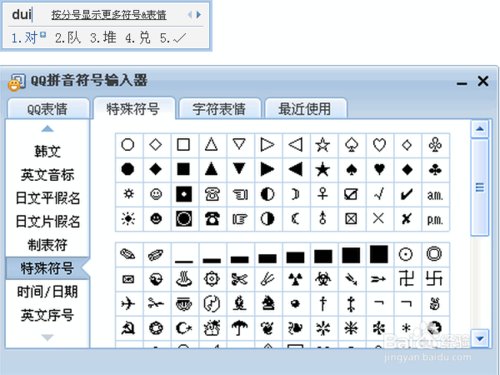Click the symbol panel scrollbar up arrow
Screen dimensions: 500x375
(480, 129)
